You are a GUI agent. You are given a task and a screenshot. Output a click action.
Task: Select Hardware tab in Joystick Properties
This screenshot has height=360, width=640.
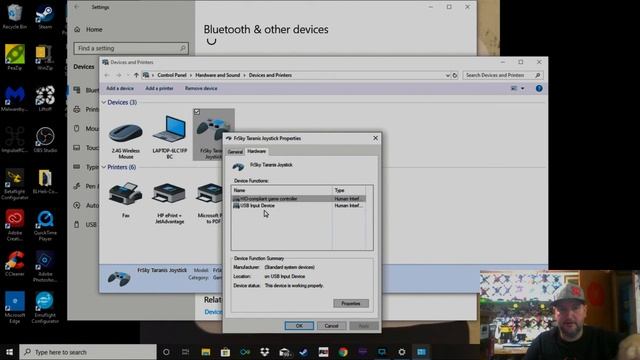(257, 151)
